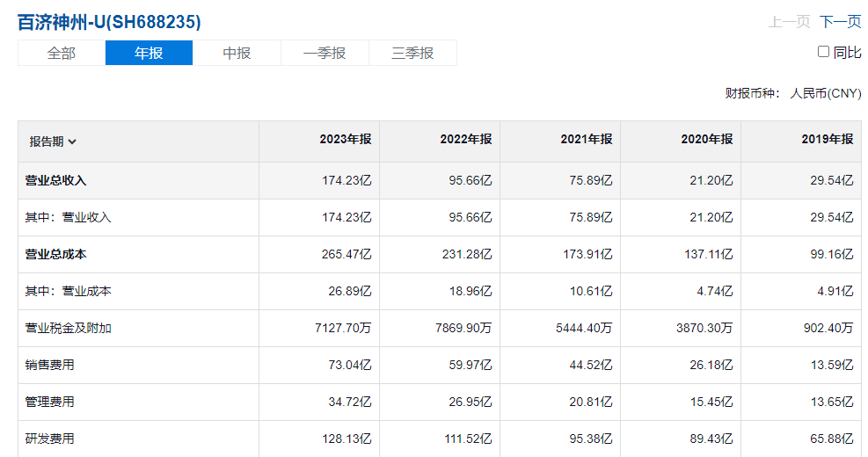Viewport: 868px width, 457px height.
Task: Open the 中报 tab
Action: [x=237, y=53]
